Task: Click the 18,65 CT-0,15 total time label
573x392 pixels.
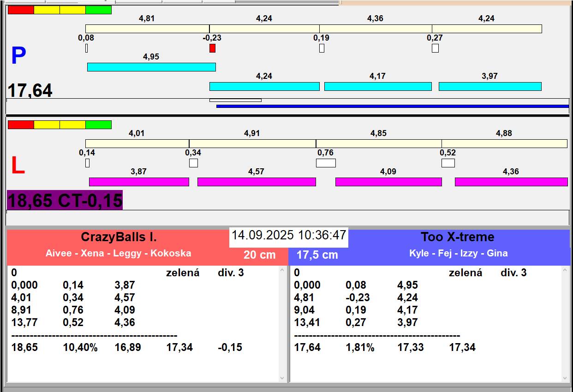Action: (65, 201)
